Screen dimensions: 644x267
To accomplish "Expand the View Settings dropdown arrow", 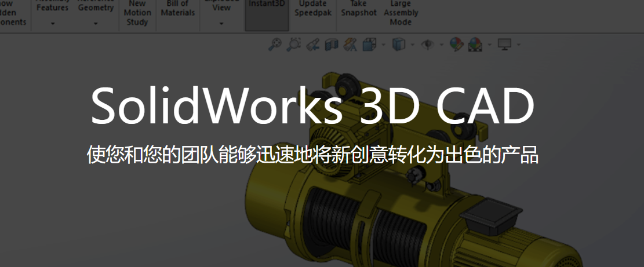I will tap(518, 44).
